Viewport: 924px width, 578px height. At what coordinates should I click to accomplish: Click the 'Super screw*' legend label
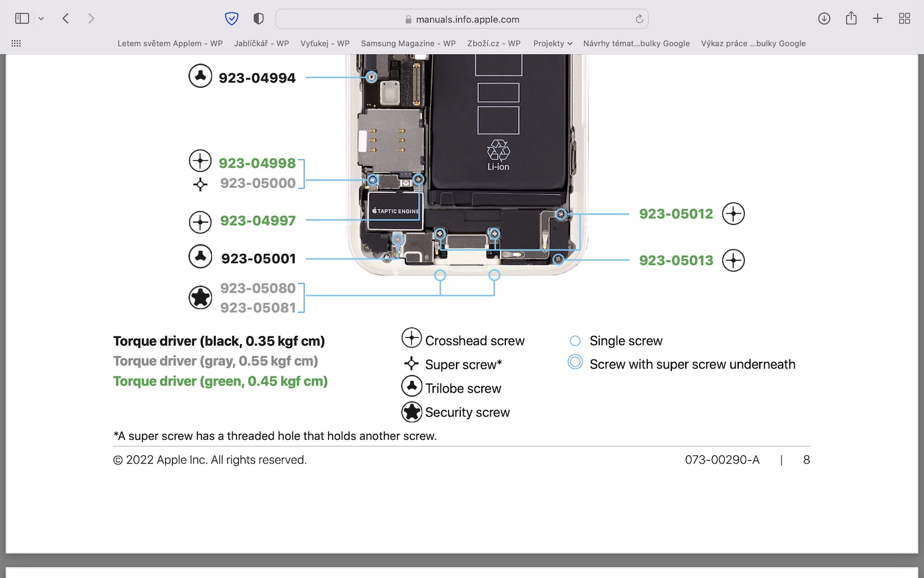[464, 365]
